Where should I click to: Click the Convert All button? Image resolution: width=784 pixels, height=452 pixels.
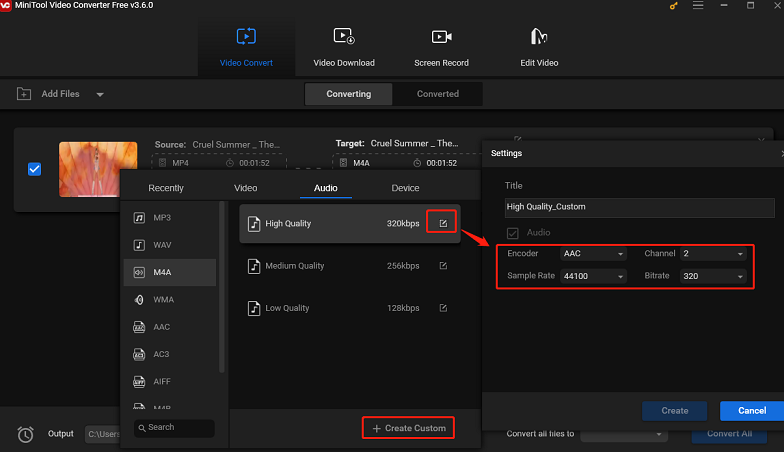pyautogui.click(x=729, y=434)
